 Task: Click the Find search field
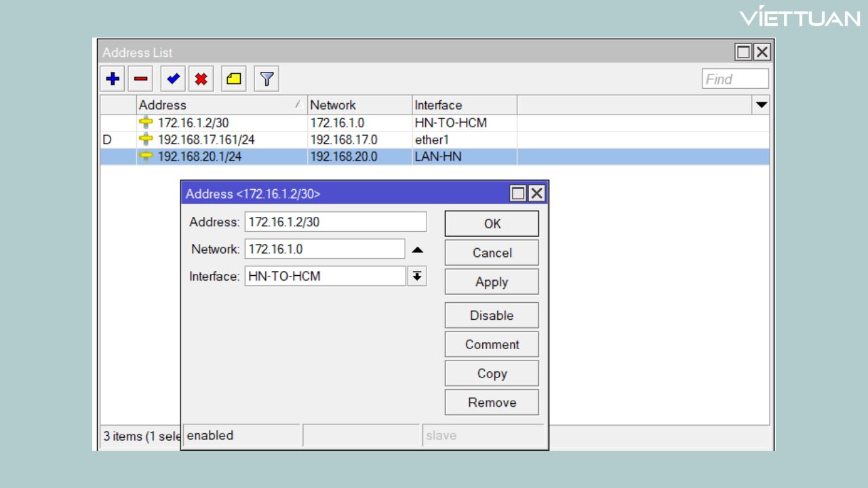coord(734,78)
